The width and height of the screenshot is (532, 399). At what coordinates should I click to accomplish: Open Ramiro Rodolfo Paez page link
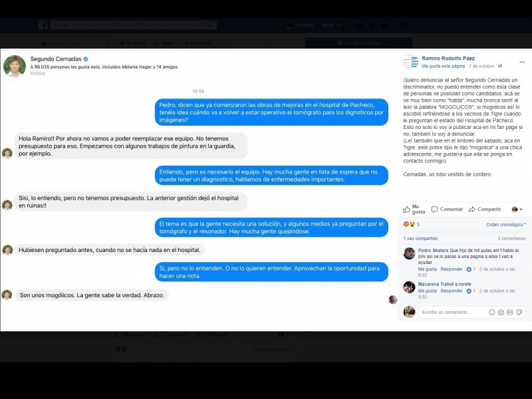pos(448,59)
